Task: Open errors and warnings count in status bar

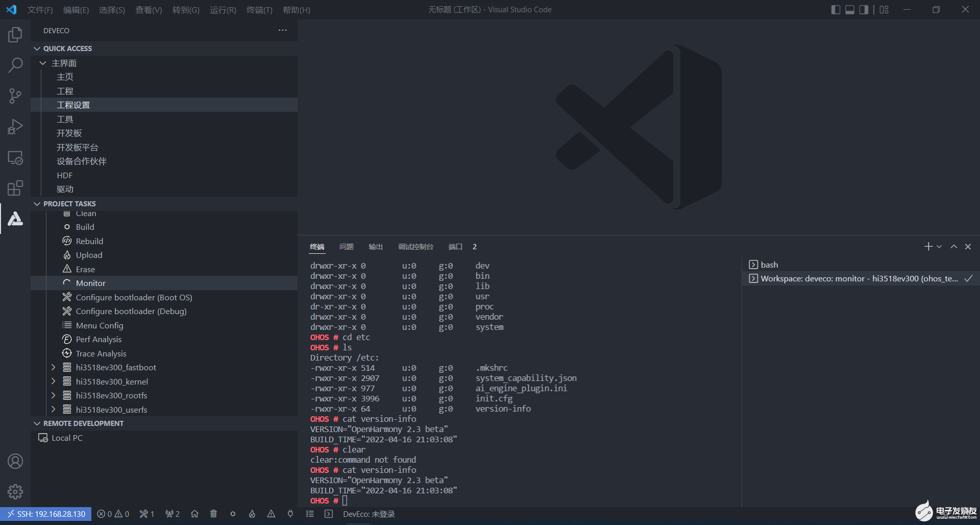Action: click(x=113, y=514)
